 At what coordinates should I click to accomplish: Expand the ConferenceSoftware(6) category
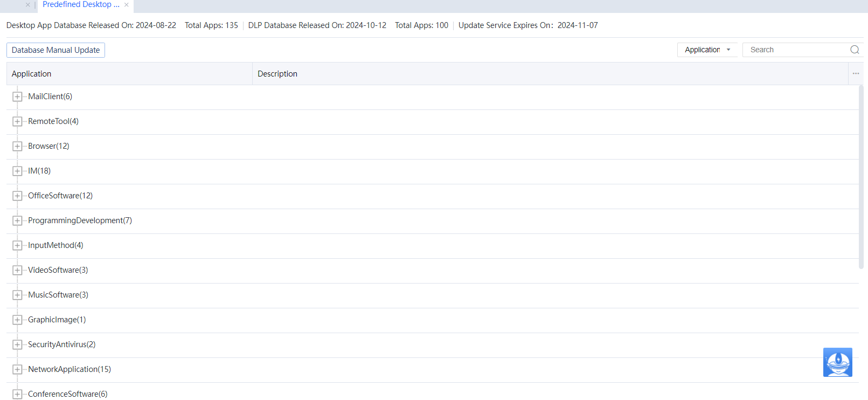tap(17, 394)
